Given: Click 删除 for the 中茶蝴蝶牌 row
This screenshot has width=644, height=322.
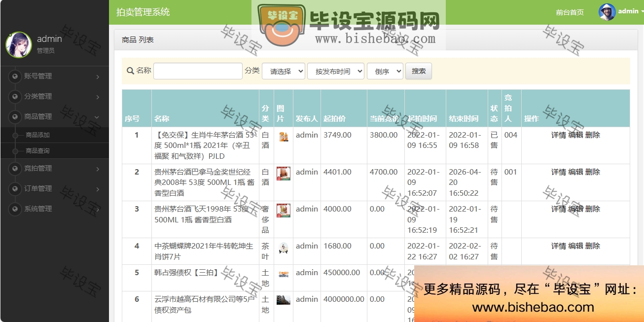Looking at the screenshot, I should 593,246.
